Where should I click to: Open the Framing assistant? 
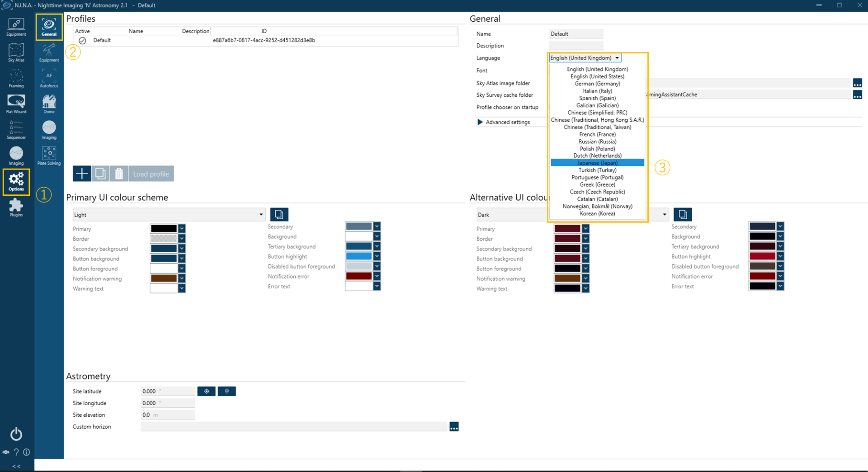coord(16,78)
